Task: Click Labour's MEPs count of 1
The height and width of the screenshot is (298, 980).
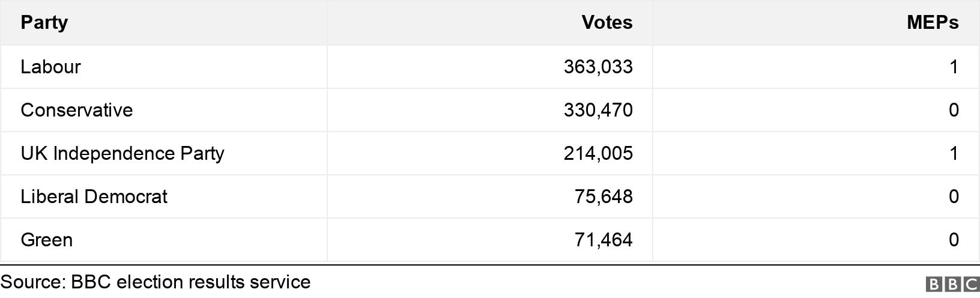Action: [954, 67]
